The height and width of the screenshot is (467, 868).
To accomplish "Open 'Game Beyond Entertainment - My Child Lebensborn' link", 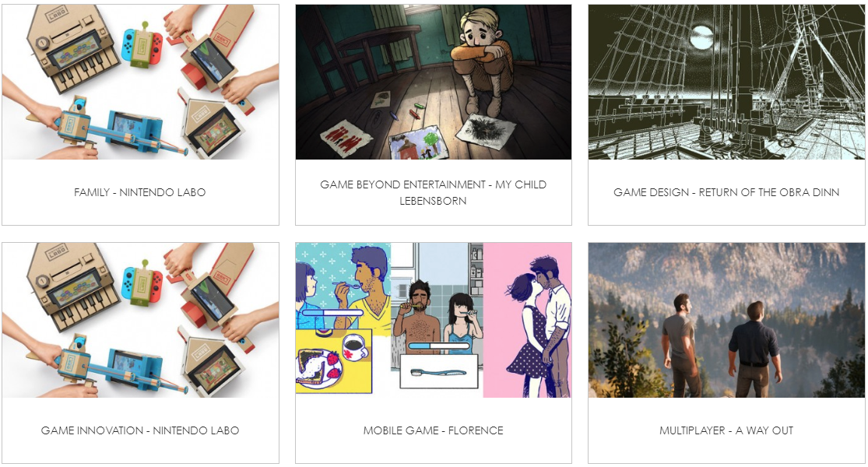I will click(434, 192).
